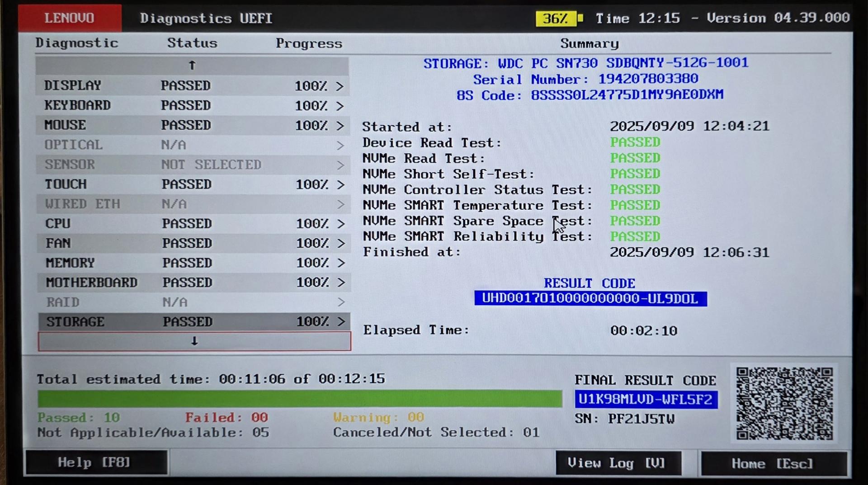This screenshot has width=868, height=485.
Task: Click the NVMe SMART Reliability Test PASSED result
Action: pyautogui.click(x=635, y=236)
